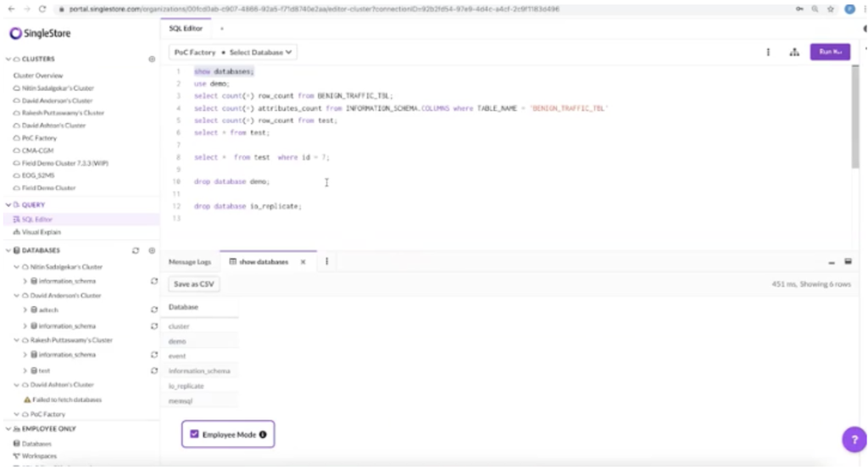
Task: Show Employee Mode info tooltip
Action: (x=263, y=434)
